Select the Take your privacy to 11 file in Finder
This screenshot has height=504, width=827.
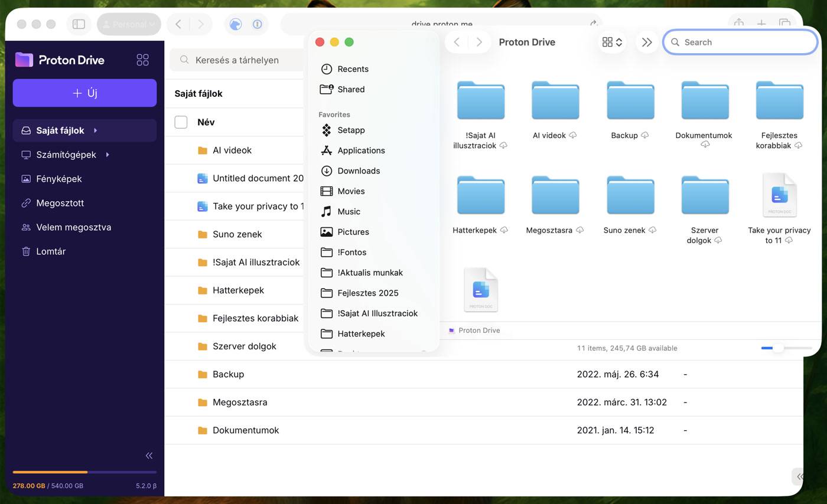[779, 195]
